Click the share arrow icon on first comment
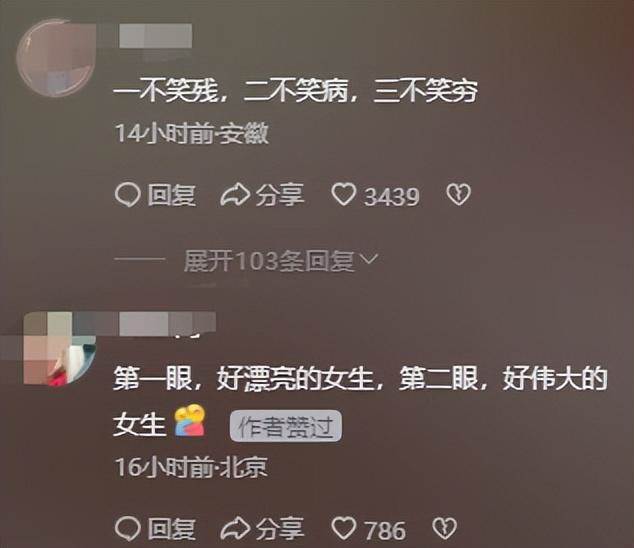 click(235, 195)
